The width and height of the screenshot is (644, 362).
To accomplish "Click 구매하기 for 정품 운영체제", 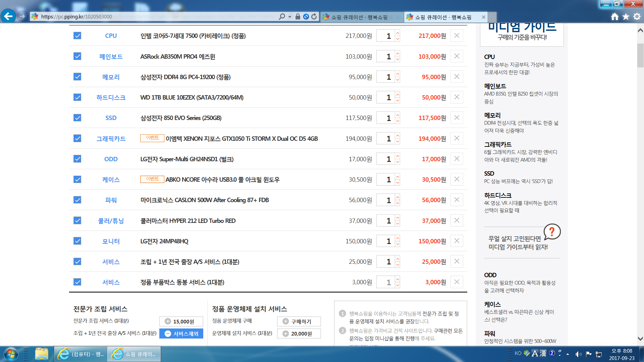I will 299,321.
